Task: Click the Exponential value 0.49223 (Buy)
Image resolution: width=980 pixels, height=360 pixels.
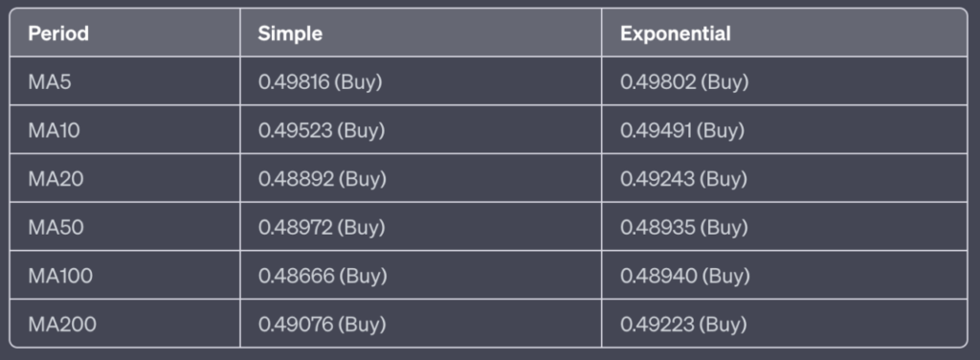Action: [x=683, y=325]
